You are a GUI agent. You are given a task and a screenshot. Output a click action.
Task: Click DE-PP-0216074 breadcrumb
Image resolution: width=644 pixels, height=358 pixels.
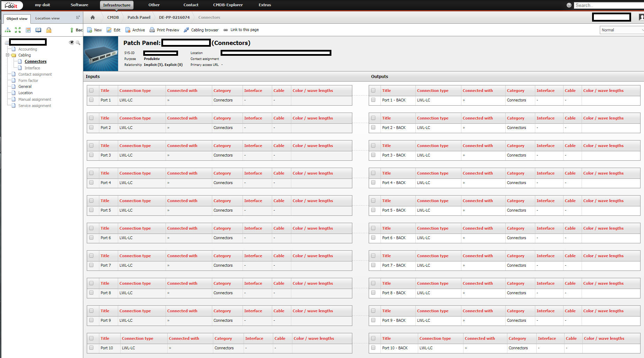pos(174,17)
